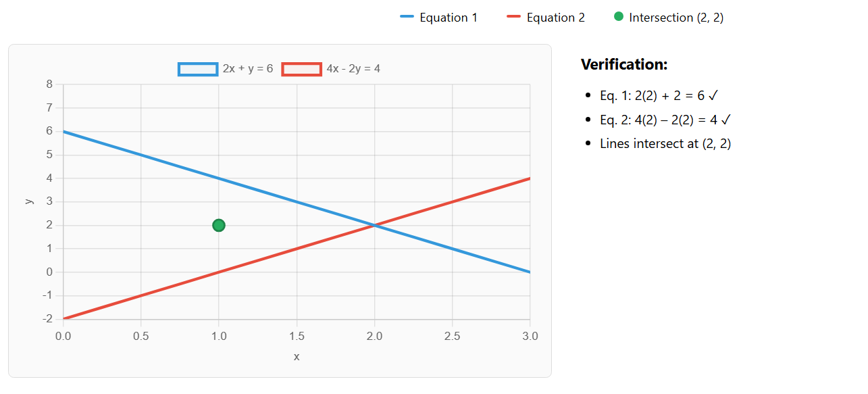
Task: Click the red Equation 2 legend line icon
Action: click(x=513, y=18)
